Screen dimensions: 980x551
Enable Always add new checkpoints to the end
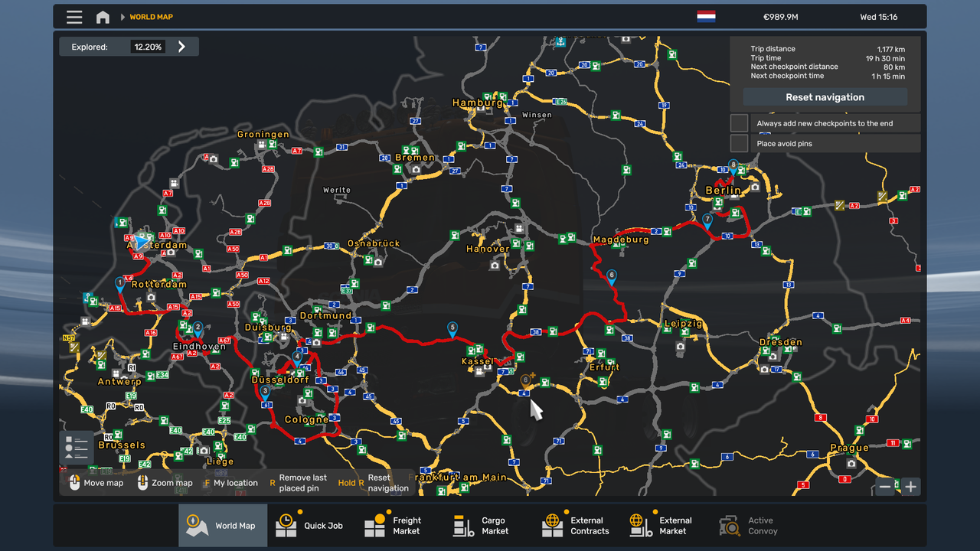pos(739,123)
